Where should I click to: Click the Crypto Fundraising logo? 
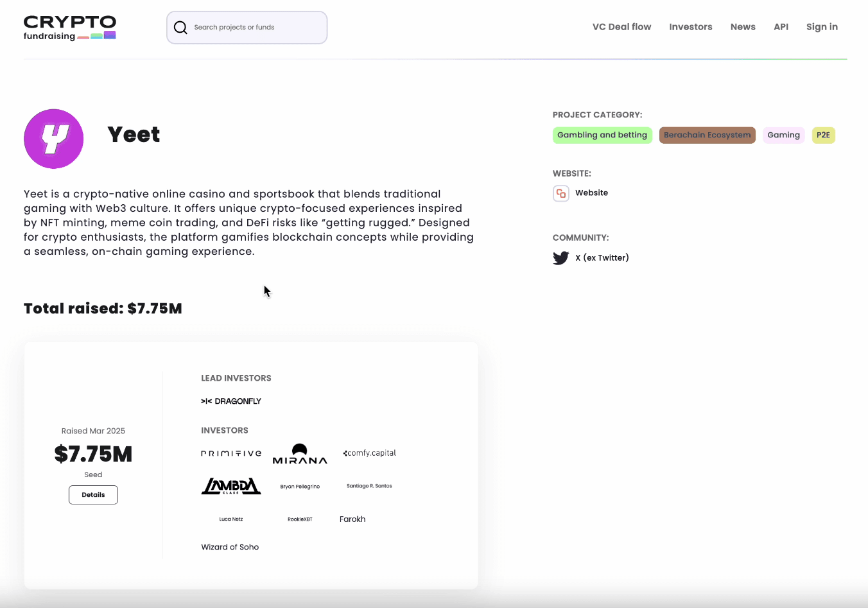tap(70, 28)
